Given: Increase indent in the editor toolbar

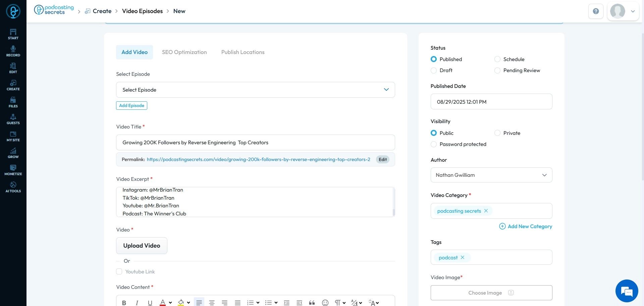Looking at the screenshot, I should click(x=286, y=303).
